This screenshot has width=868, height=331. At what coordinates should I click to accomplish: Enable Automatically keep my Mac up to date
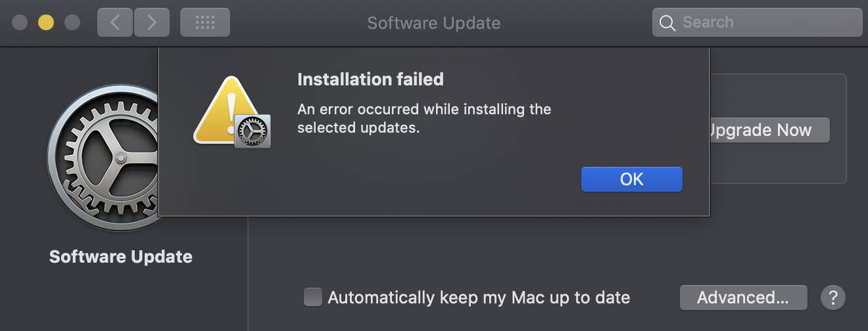point(313,298)
